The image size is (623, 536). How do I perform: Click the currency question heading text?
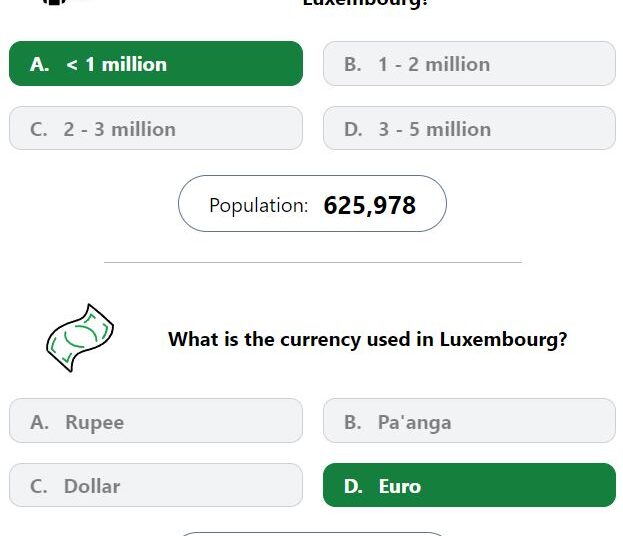(368, 340)
